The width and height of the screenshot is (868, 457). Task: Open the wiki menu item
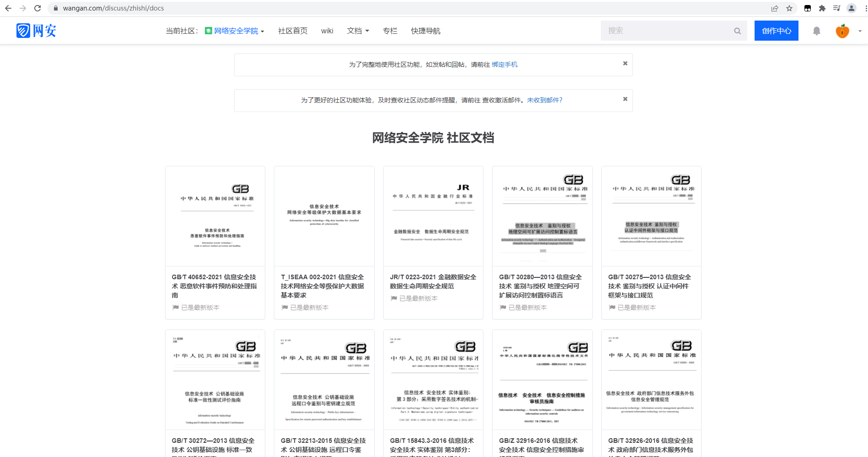(x=327, y=31)
